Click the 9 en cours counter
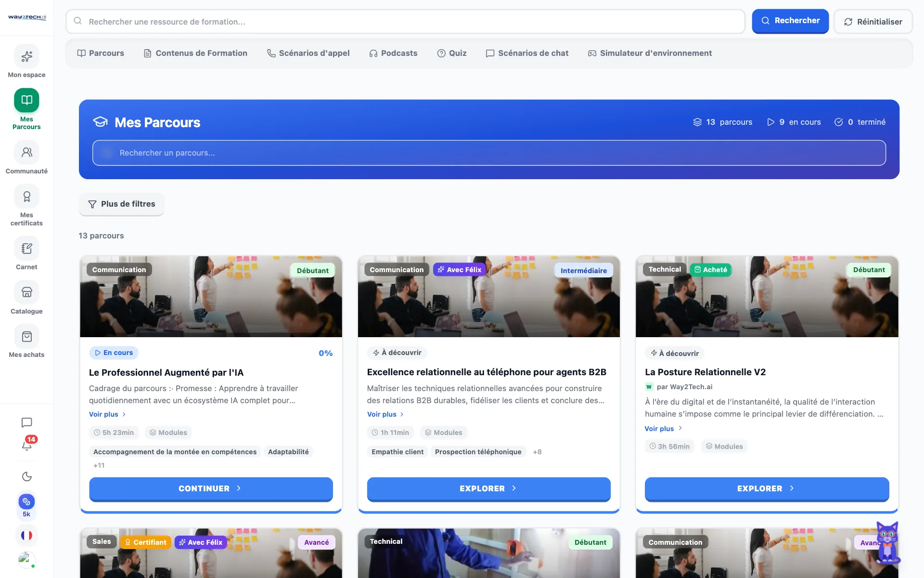 (794, 122)
